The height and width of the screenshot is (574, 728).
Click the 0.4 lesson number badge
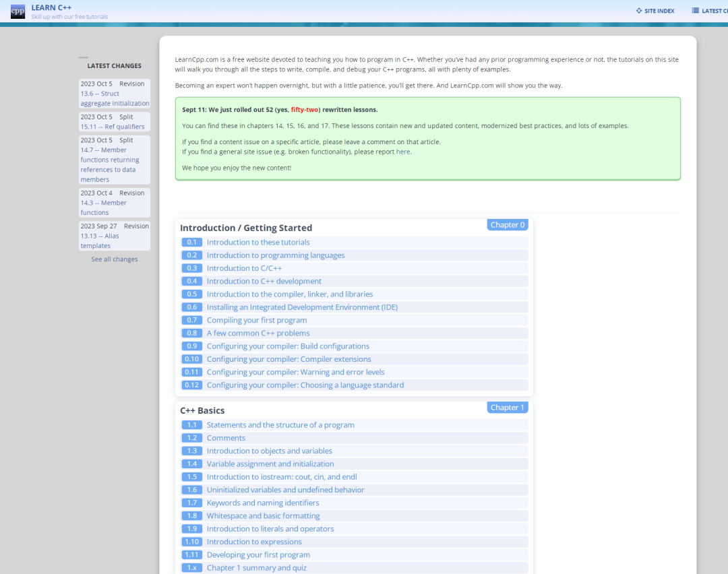coord(191,281)
